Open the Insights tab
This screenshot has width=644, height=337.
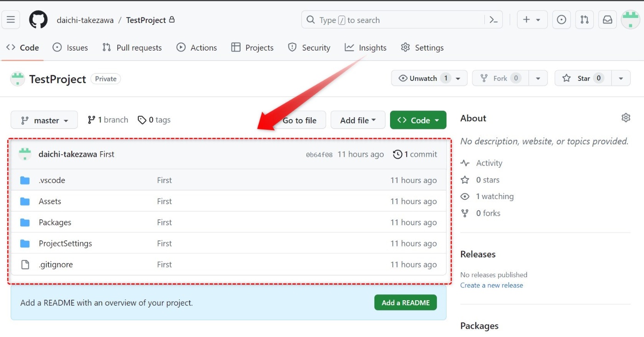(x=366, y=47)
